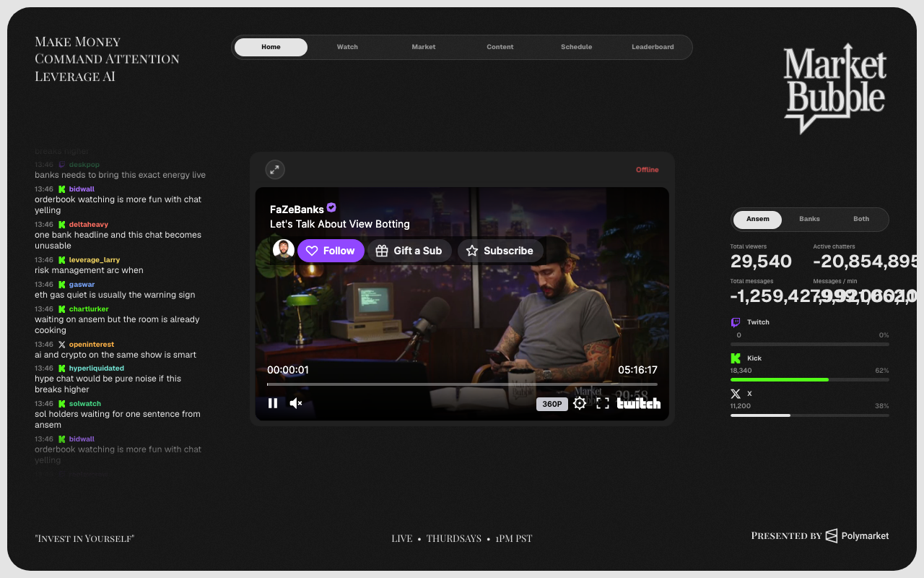Enter fullscreen in the video player

(x=603, y=403)
